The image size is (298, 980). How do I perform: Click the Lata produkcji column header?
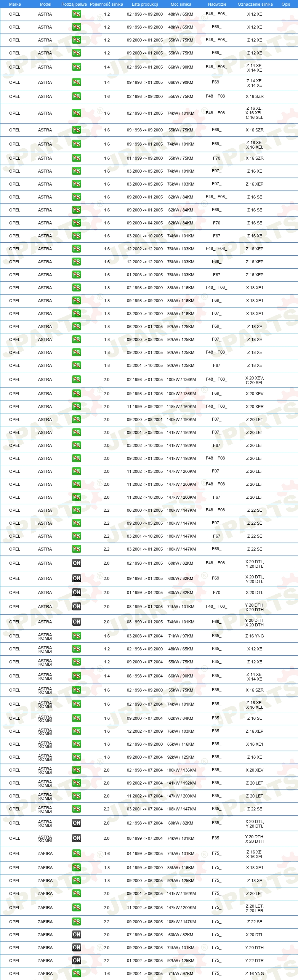(145, 4)
